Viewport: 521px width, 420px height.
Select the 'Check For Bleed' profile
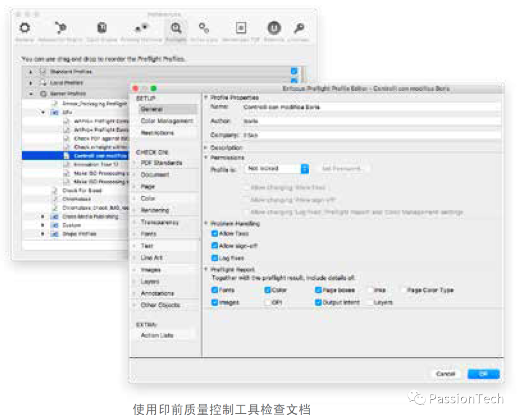82,190
